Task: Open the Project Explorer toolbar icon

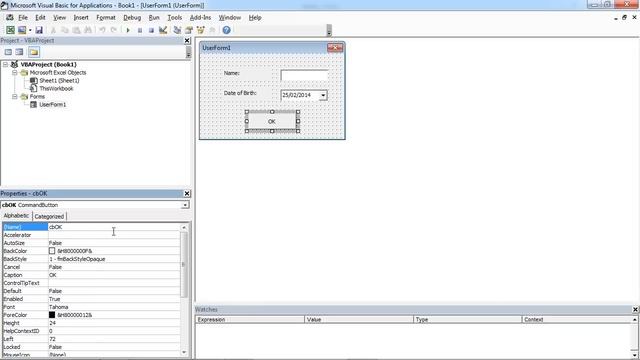Action: pyautogui.click(x=177, y=30)
